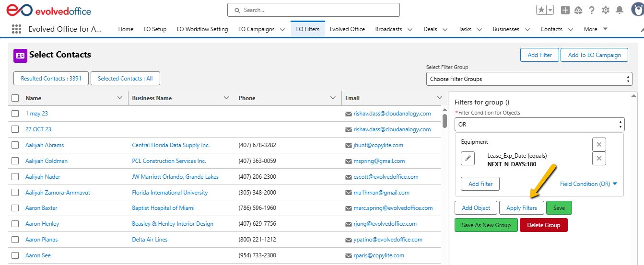Select the Aaron Henley row checkbox
The width and height of the screenshot is (644, 265).
pyautogui.click(x=15, y=224)
